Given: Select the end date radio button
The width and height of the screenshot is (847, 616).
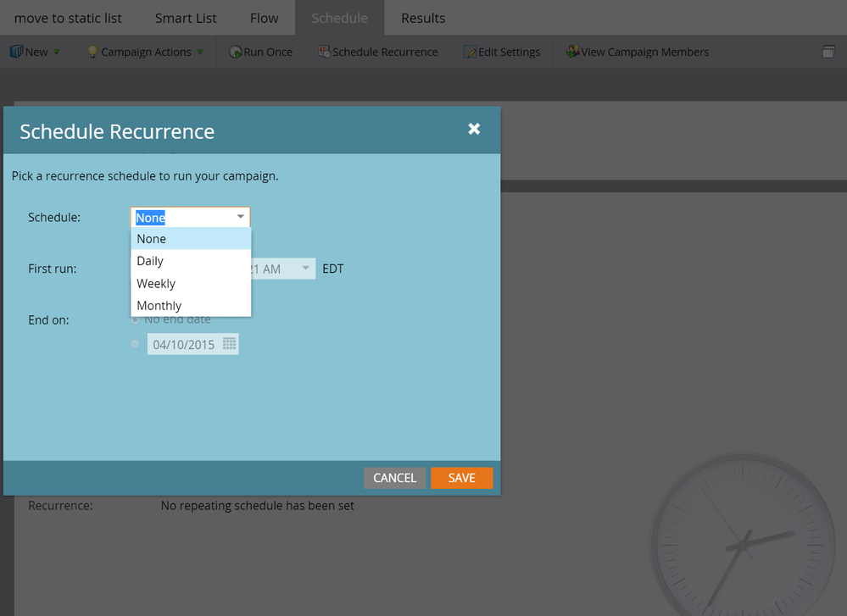Looking at the screenshot, I should coord(135,344).
